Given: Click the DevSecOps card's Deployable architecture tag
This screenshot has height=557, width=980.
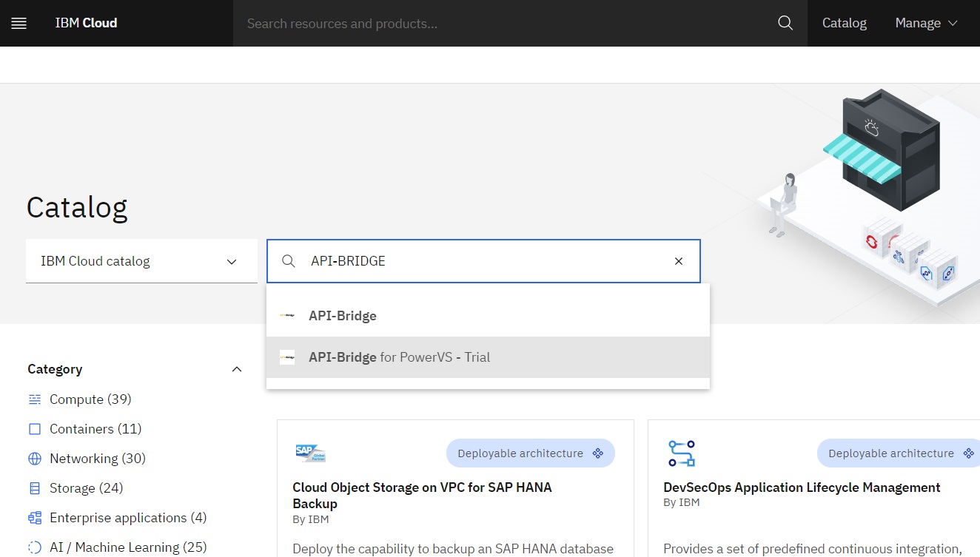Looking at the screenshot, I should click(899, 453).
